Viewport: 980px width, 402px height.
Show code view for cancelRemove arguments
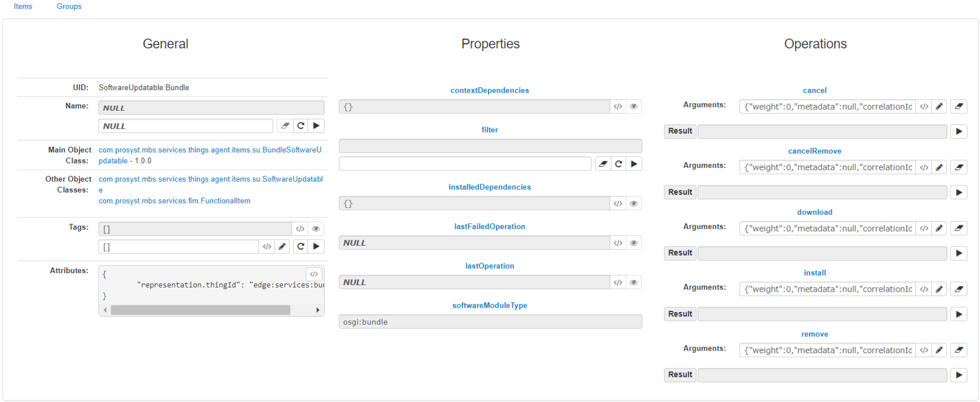tap(924, 167)
